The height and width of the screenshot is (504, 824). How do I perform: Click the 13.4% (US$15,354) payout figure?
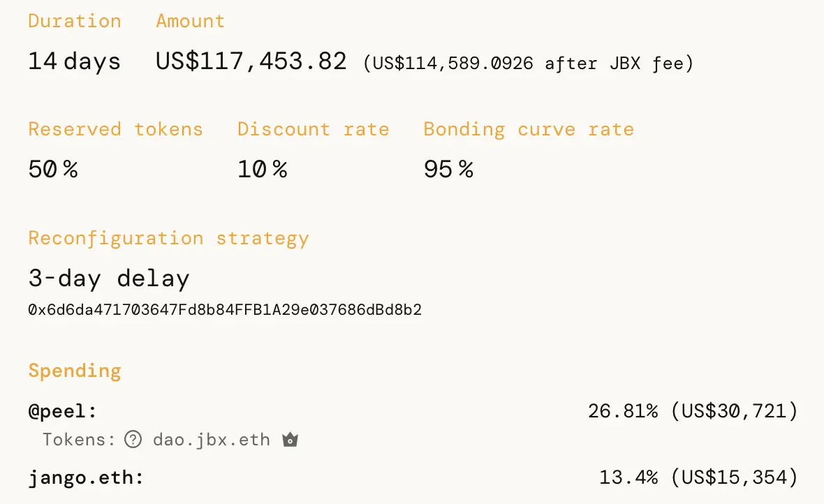698,478
